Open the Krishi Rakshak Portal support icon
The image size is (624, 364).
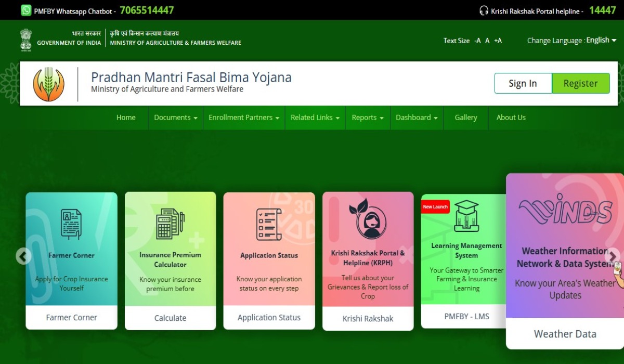coord(368,223)
